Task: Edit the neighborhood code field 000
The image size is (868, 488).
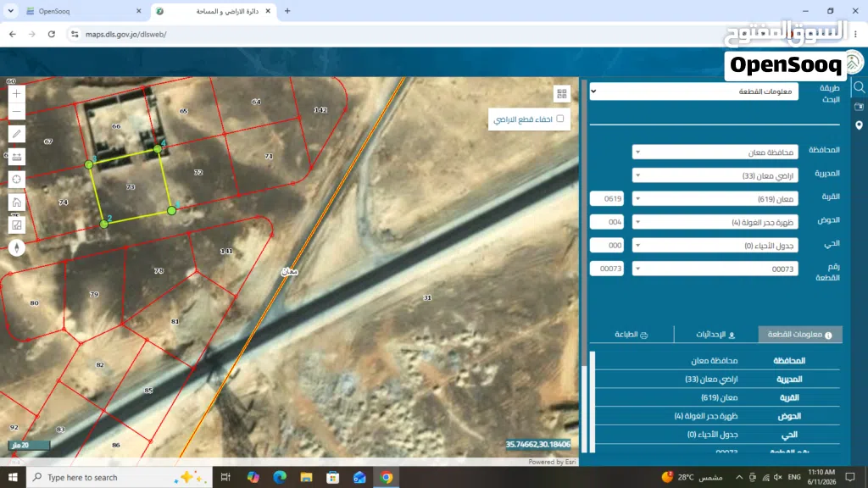Action: pos(607,245)
